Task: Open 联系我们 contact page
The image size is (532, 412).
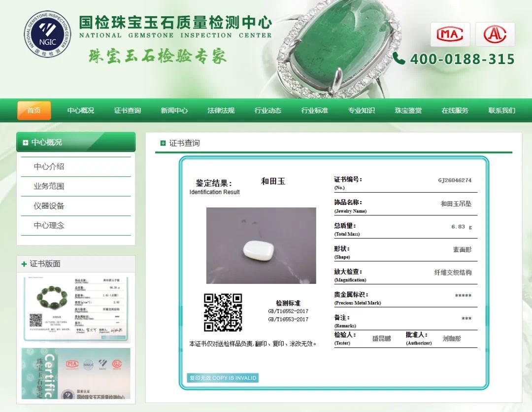Action: tap(502, 110)
